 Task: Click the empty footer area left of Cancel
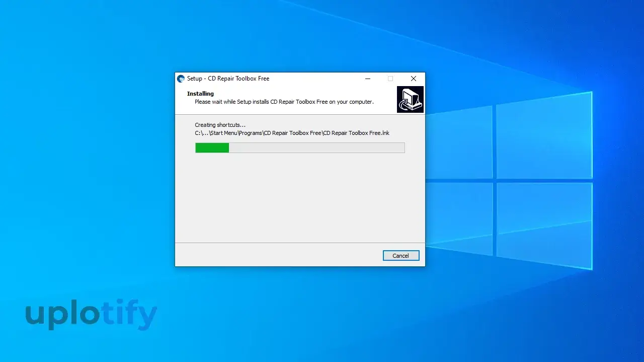(277, 255)
